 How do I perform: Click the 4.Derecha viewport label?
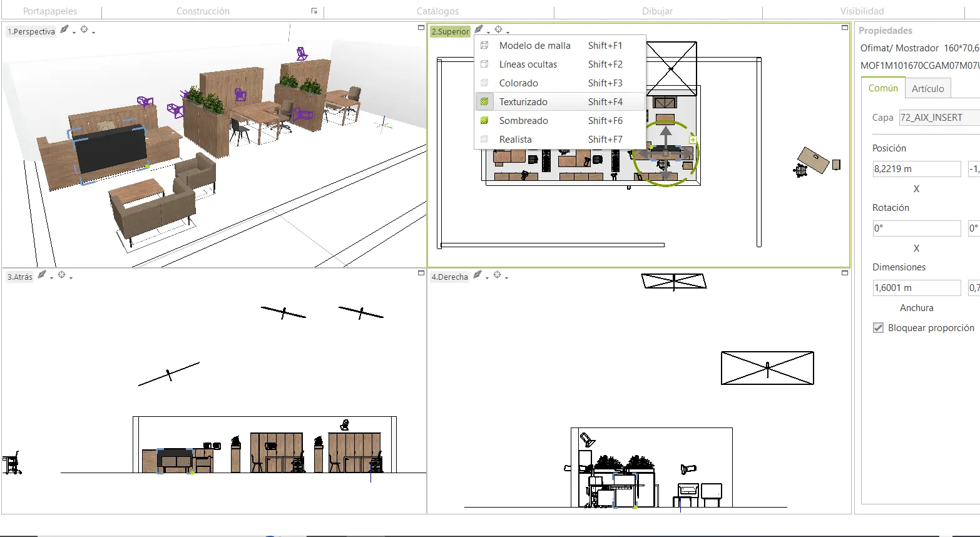point(449,277)
